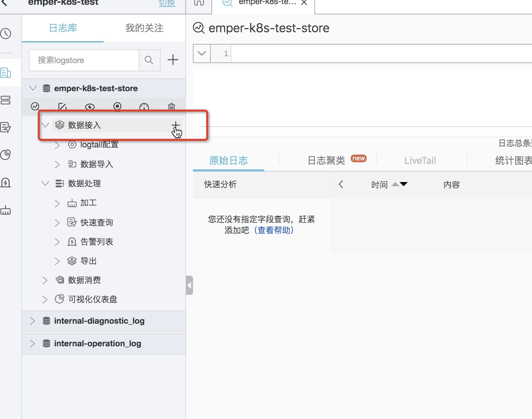Expand the logtail配置 node

click(x=57, y=145)
